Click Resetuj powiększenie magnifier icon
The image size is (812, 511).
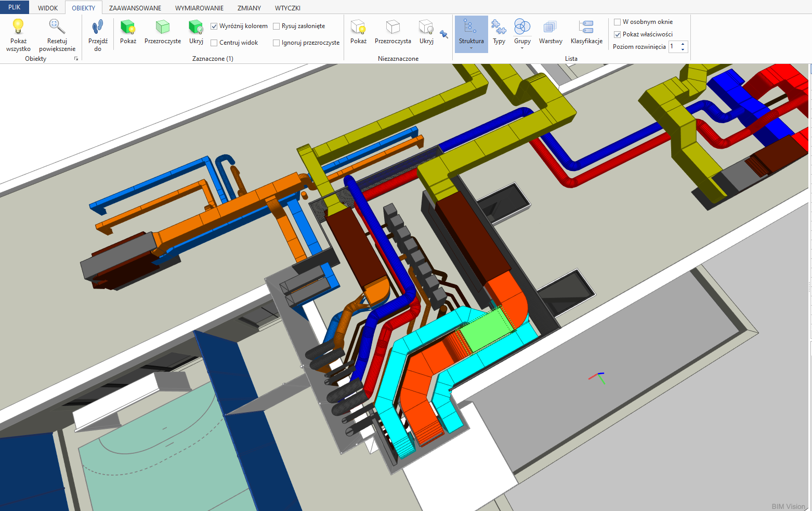(57, 27)
